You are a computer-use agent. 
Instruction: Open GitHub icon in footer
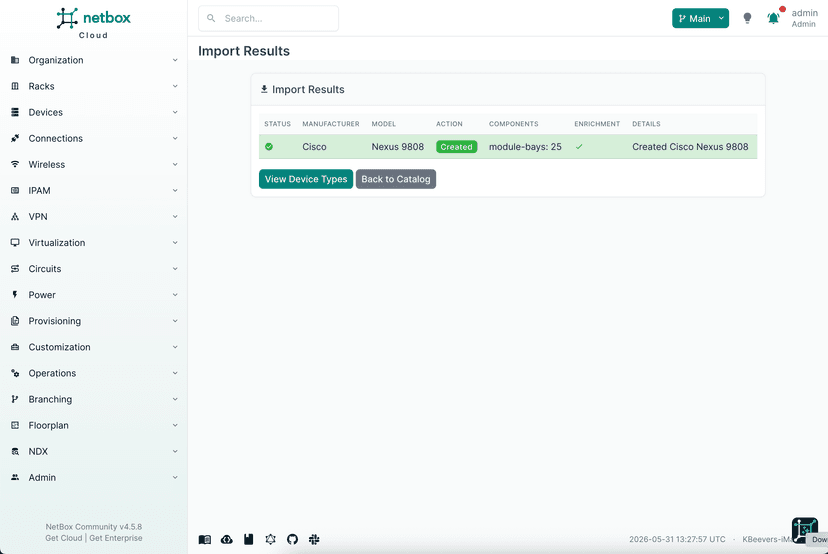292,539
